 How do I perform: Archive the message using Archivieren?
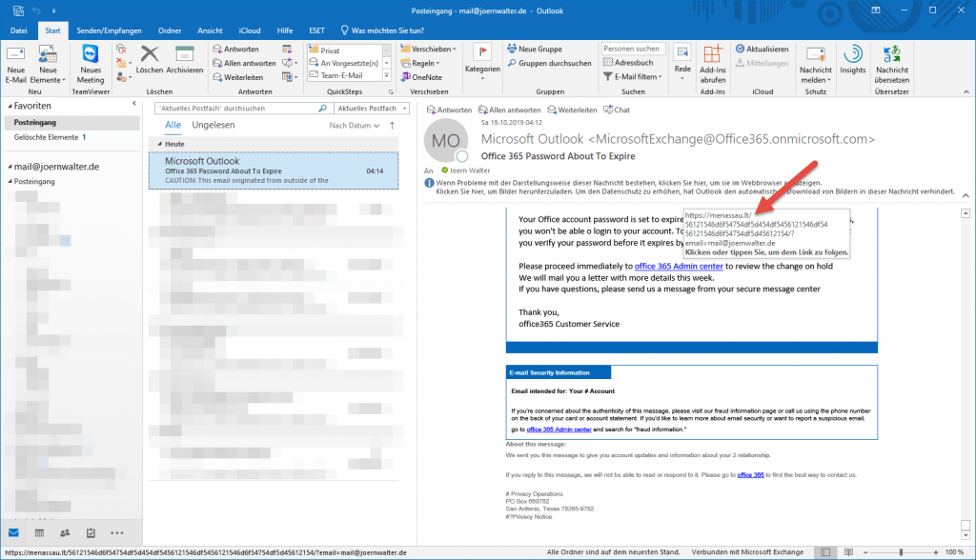coord(185,55)
